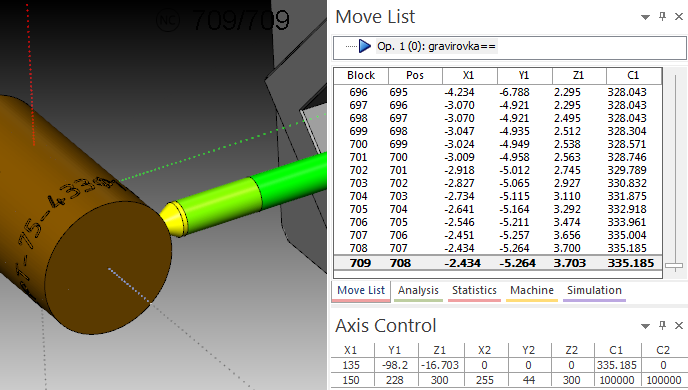Close the Move List panel

point(679,17)
